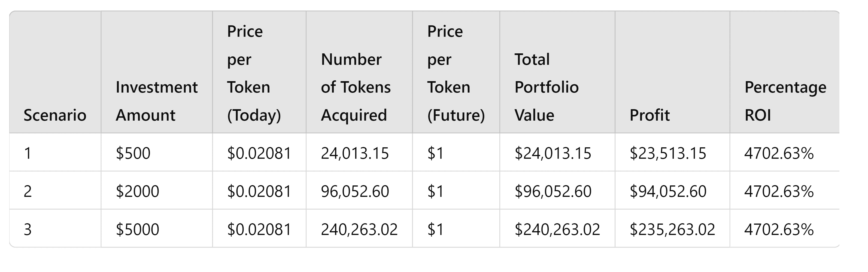This screenshot has height=272, width=868.
Task: Click the $23,513.15 profit cell
Action: [667, 153]
